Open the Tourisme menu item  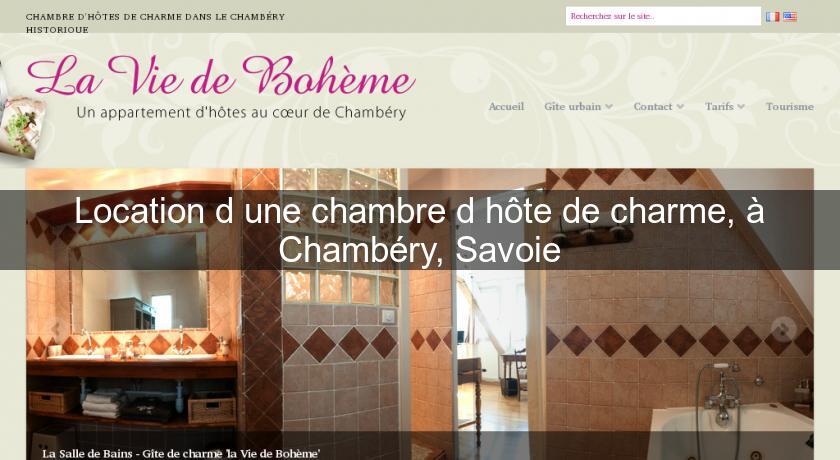click(790, 107)
